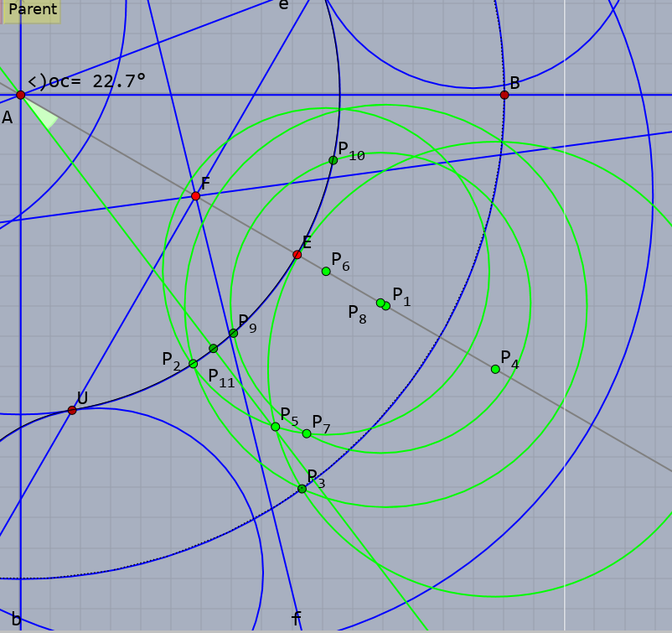Click the angle value text 22.7°
Image resolution: width=672 pixels, height=633 pixels.
click(x=119, y=80)
